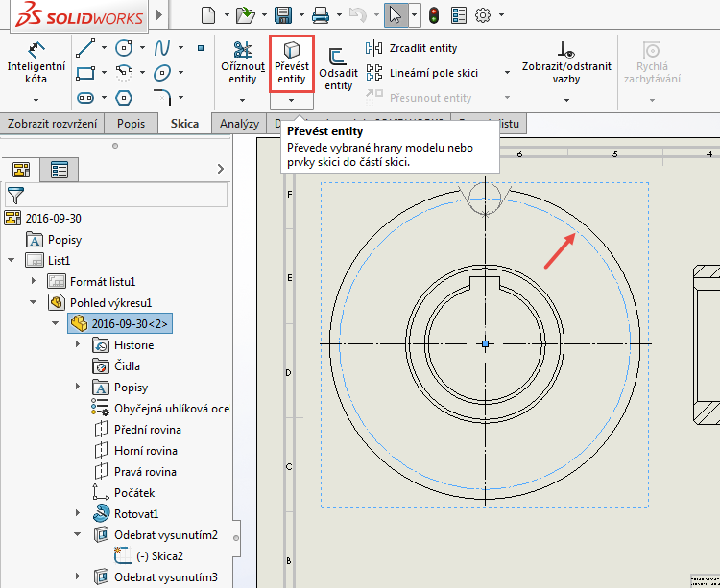Expand Rotovat1 feature node
The height and width of the screenshot is (588, 720).
click(78, 513)
